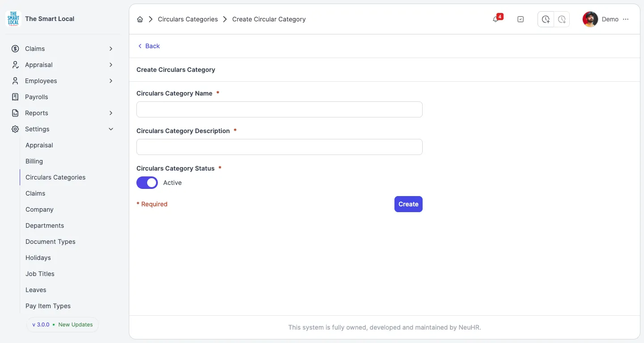Open Appraisal under Settings
The width and height of the screenshot is (644, 343).
[39, 145]
